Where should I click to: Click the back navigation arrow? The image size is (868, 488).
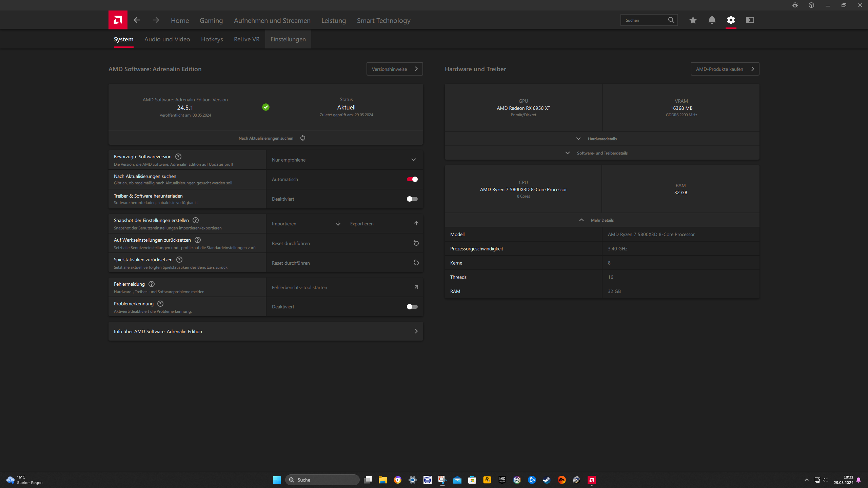[137, 20]
